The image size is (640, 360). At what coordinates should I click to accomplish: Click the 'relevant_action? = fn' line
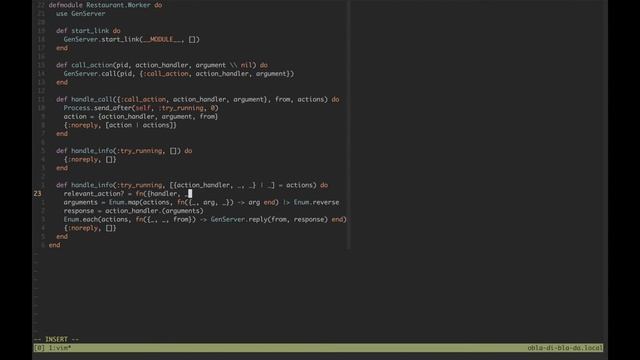(x=127, y=193)
